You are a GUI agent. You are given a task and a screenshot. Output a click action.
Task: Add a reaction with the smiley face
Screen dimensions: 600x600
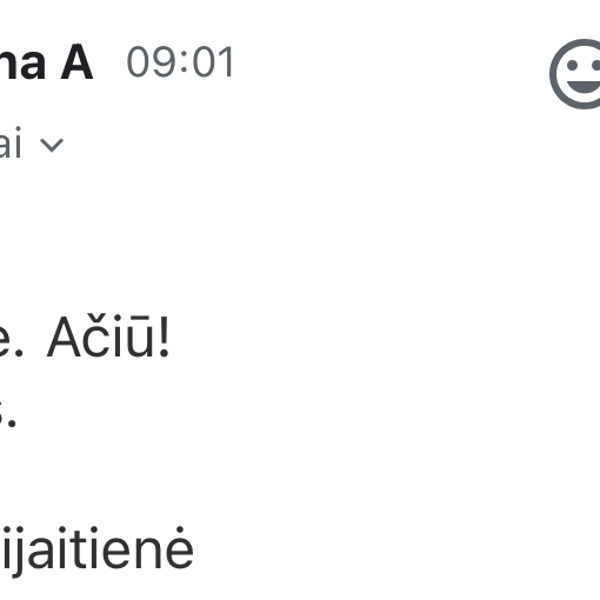click(578, 74)
